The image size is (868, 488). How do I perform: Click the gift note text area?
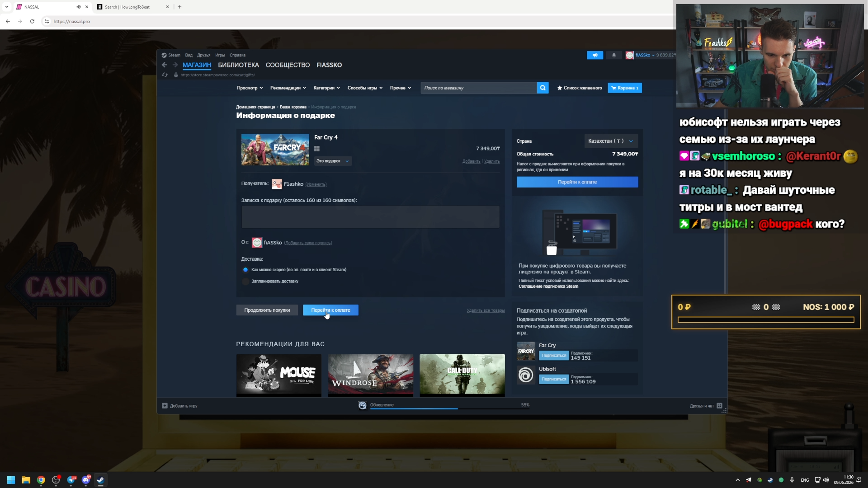(x=370, y=217)
